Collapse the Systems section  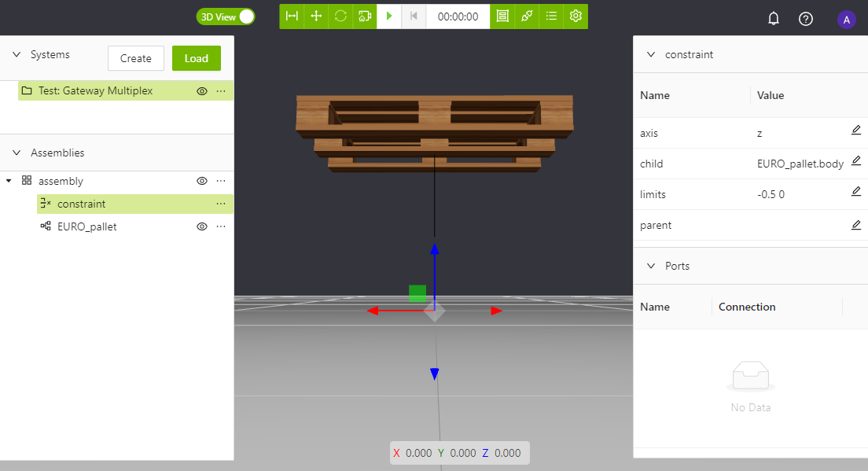(17, 55)
